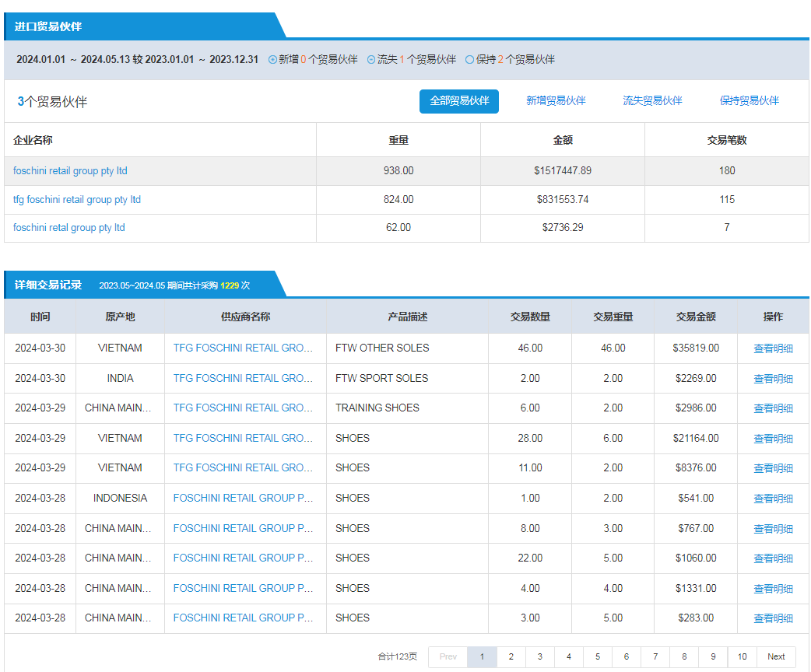Image resolution: width=811 pixels, height=672 pixels.
Task: Open 查看明细 for the TRAINING SHOES row
Action: [x=773, y=408]
